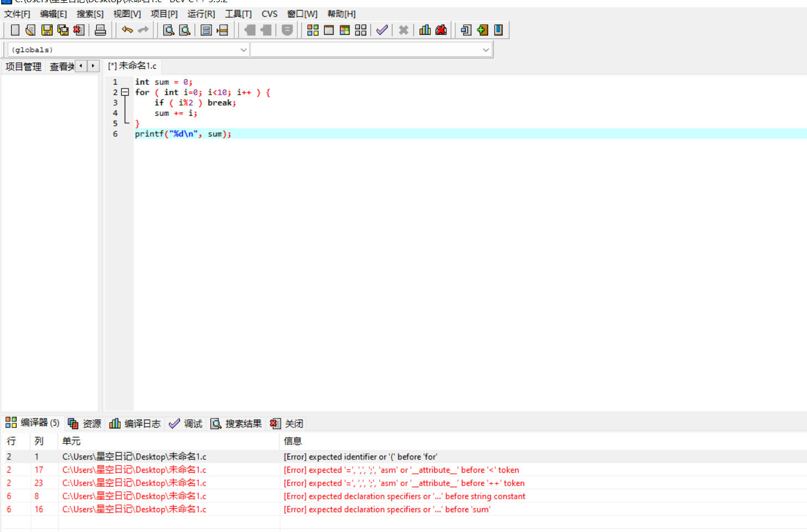Screen dimensions: 807x532
Task: Click the Debug checkmark toolbar icon
Action: coord(382,30)
